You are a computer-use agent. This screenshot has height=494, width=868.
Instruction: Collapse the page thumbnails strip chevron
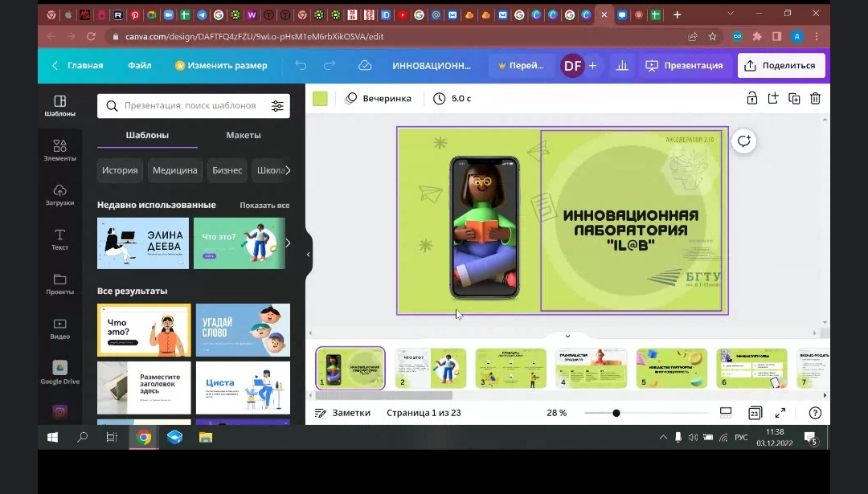(567, 336)
